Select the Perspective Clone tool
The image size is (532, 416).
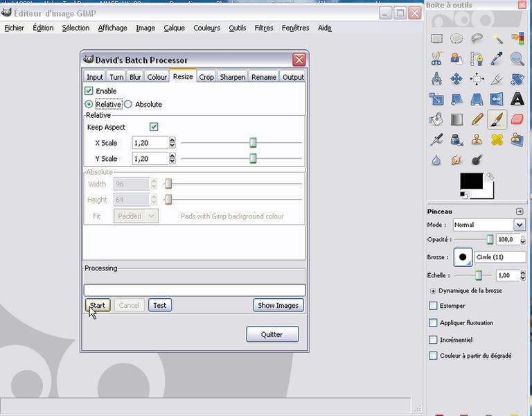[517, 139]
